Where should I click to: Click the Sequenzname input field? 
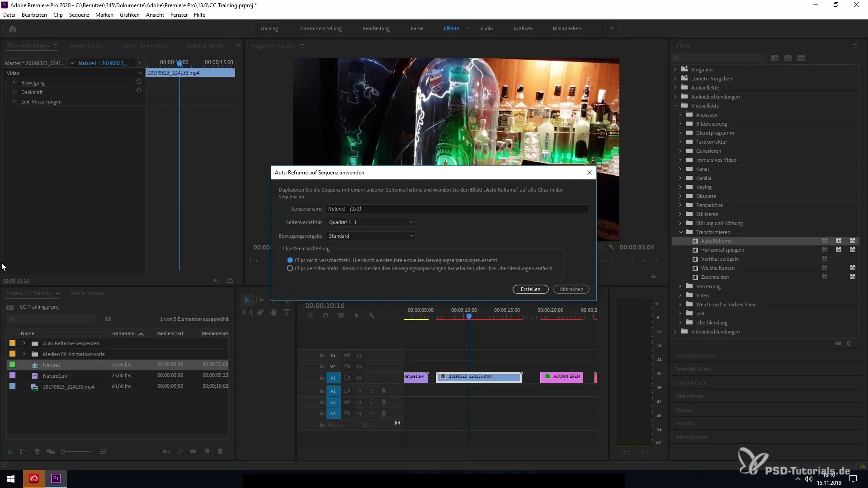click(458, 209)
